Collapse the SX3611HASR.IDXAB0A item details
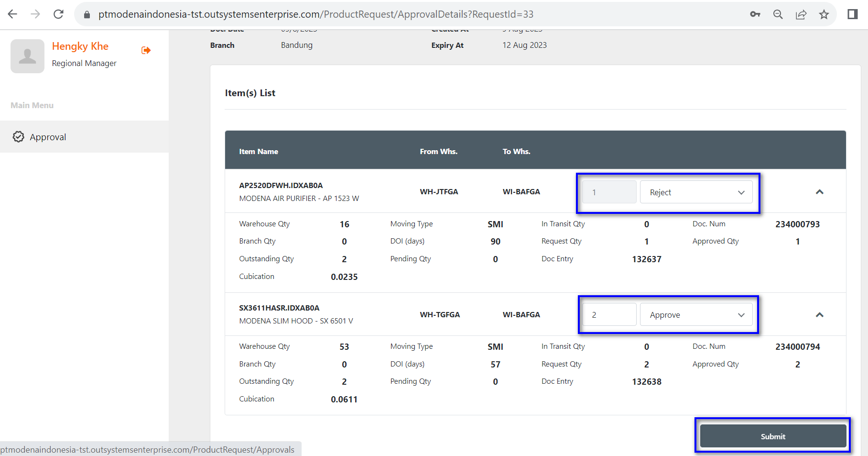The height and width of the screenshot is (456, 868). 820,315
